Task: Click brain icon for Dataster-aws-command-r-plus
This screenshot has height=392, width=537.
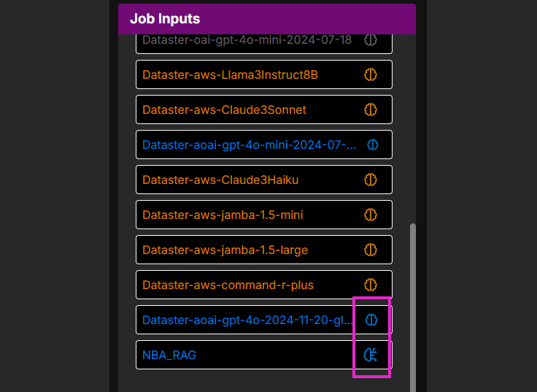Action: point(371,285)
